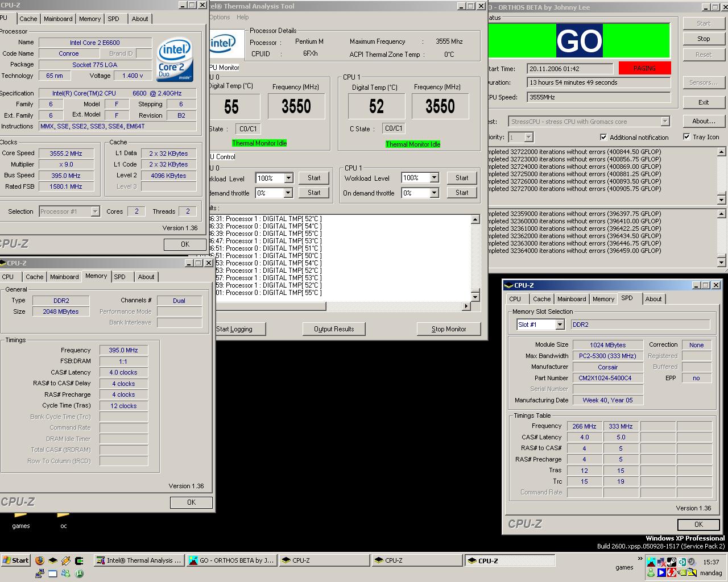
Task: Click the blue play-arrow tray icon
Action: 661,572
